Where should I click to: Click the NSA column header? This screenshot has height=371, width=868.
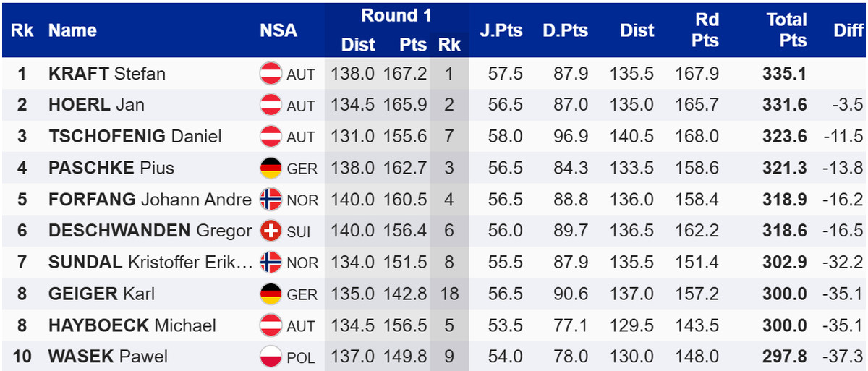click(278, 30)
